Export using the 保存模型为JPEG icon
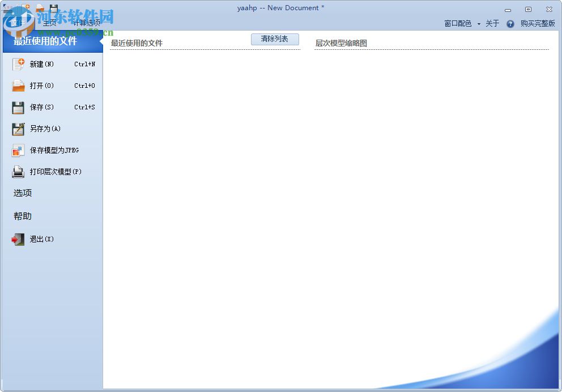Image resolution: width=562 pixels, height=392 pixels. [x=18, y=150]
